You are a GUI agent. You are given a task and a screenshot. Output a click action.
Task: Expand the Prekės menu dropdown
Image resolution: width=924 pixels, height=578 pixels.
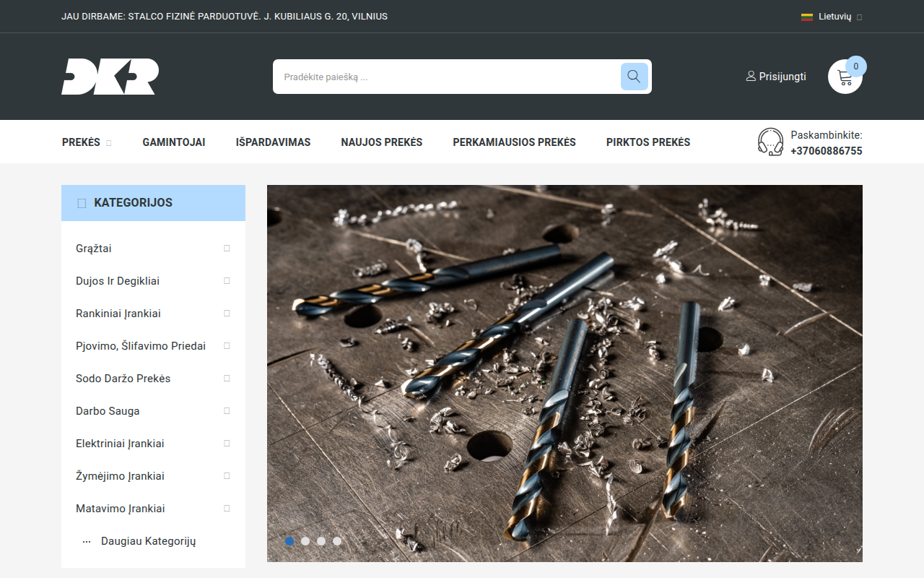109,143
